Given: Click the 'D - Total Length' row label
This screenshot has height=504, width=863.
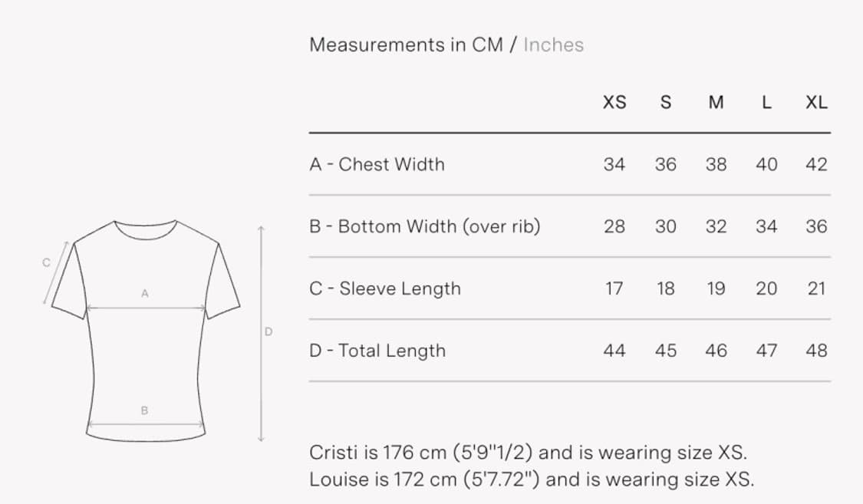Looking at the screenshot, I should pyautogui.click(x=377, y=351).
